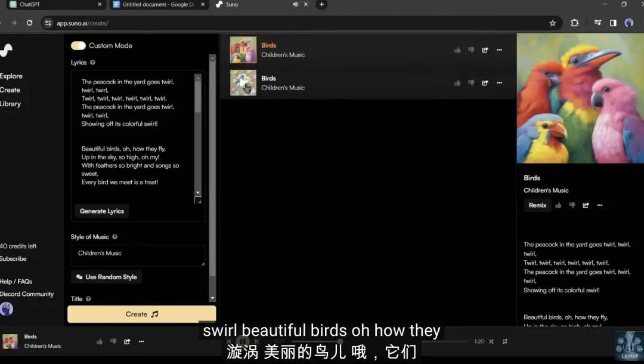Mute the Suno tab audio icon
Viewport: 644px width, 364px height.
point(295,5)
